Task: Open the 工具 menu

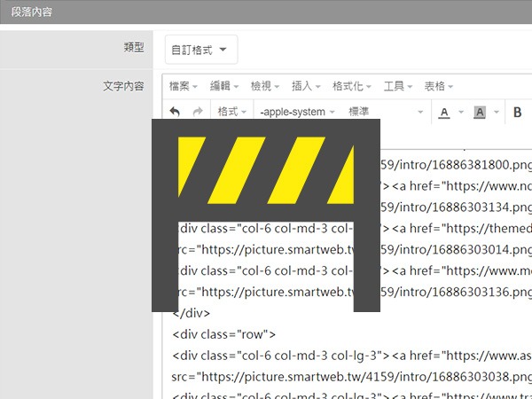Action: [398, 86]
